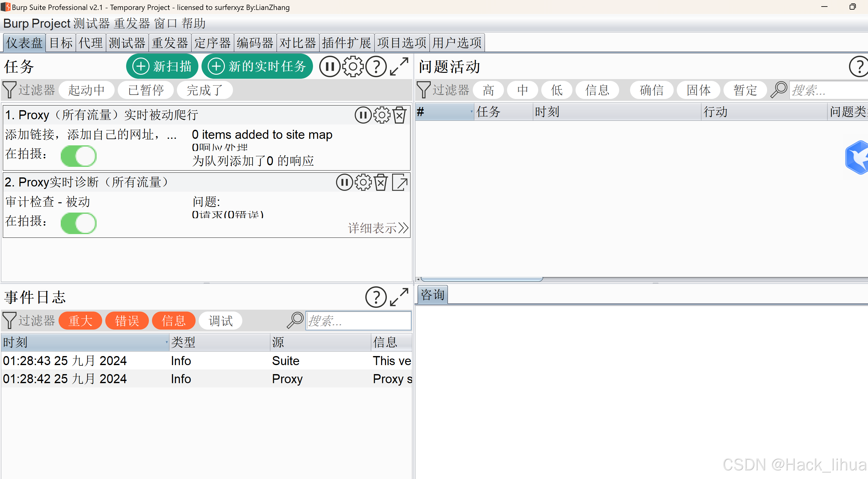The image size is (868, 479).
Task: Disable the 重大 filter in the event log
Action: point(80,320)
